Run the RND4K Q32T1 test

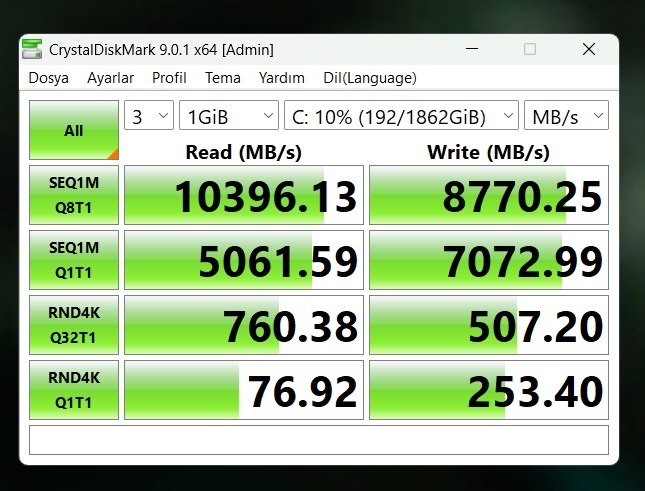click(74, 325)
